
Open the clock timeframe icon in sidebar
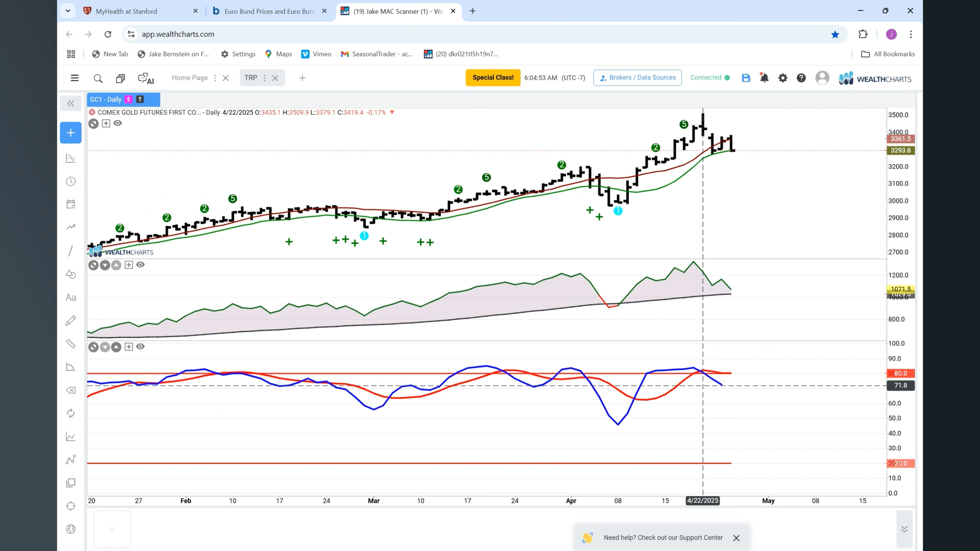click(71, 182)
